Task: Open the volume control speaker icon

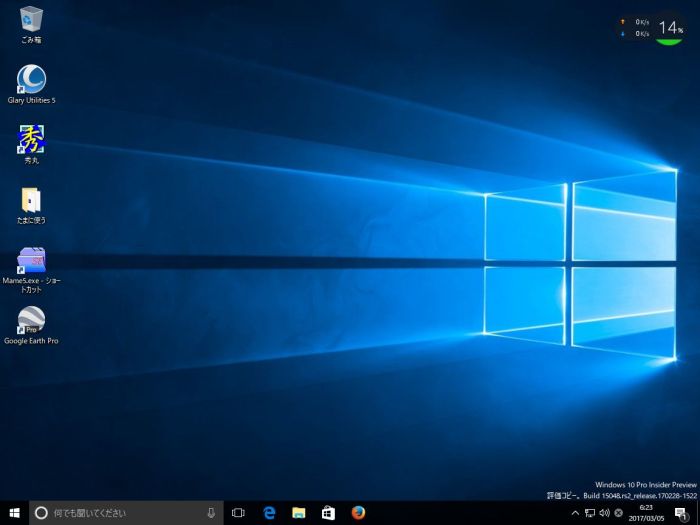Action: point(604,513)
